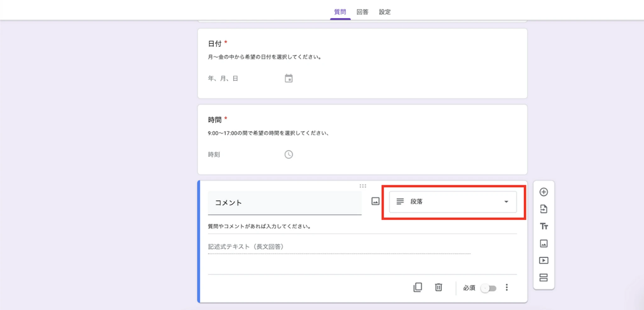
Task: Click the clock icon for 時間
Action: [288, 154]
